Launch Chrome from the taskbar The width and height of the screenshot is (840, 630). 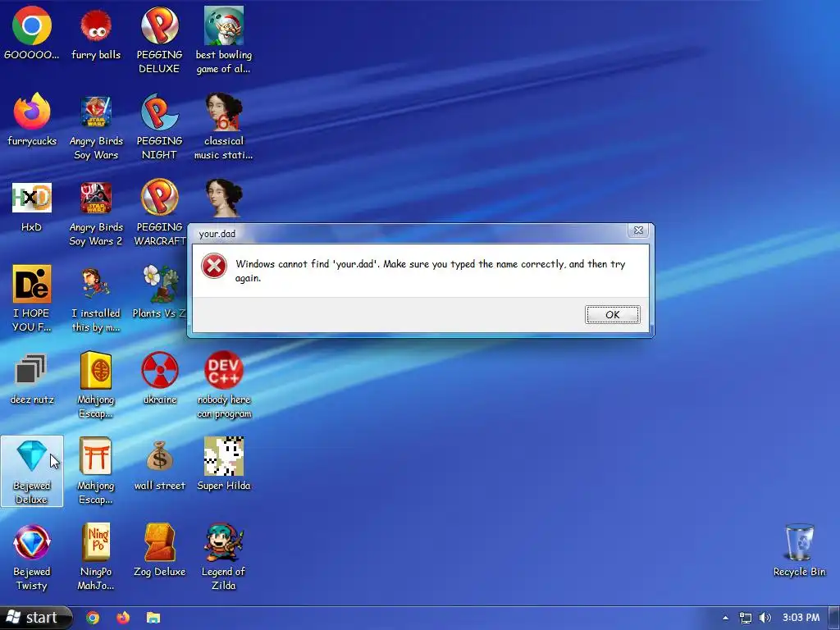coord(93,618)
